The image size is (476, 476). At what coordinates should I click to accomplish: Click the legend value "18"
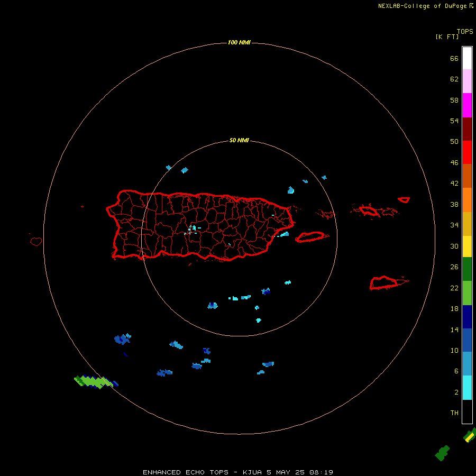(x=454, y=309)
